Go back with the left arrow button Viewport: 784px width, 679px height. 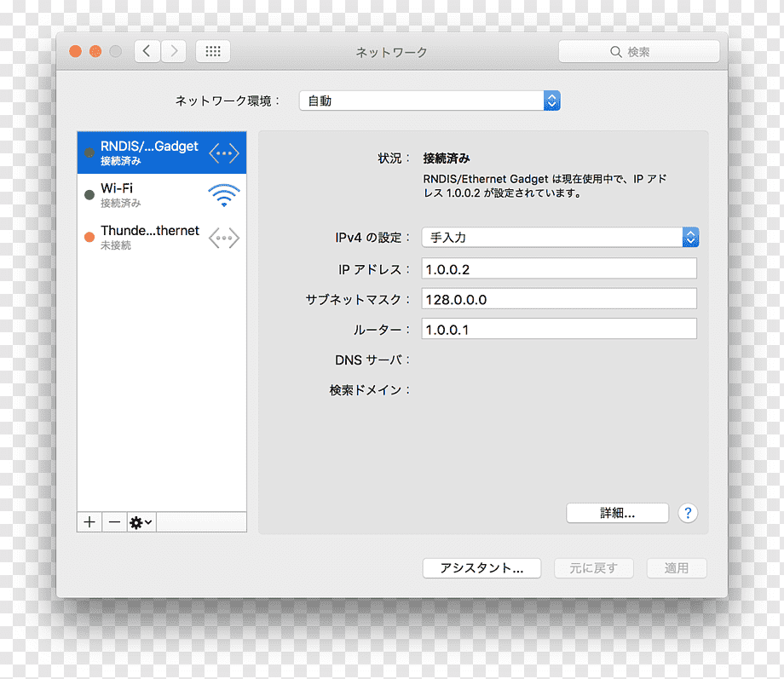147,51
